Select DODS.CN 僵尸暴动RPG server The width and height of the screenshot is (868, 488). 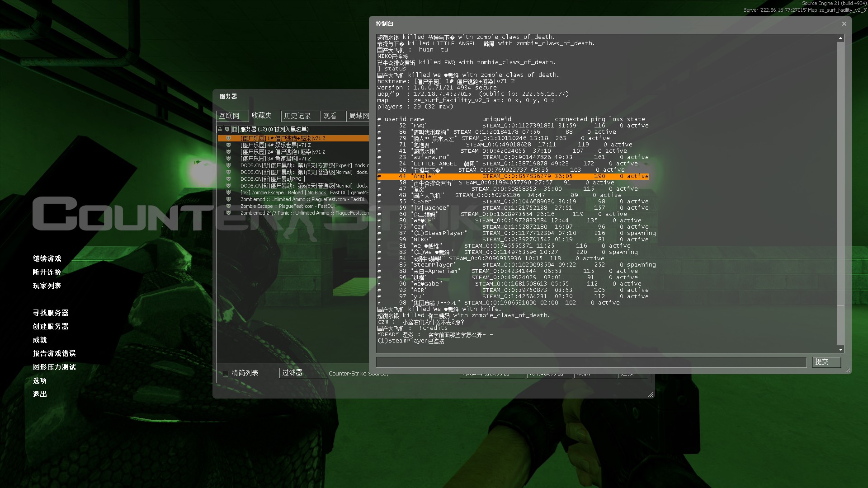[293, 179]
